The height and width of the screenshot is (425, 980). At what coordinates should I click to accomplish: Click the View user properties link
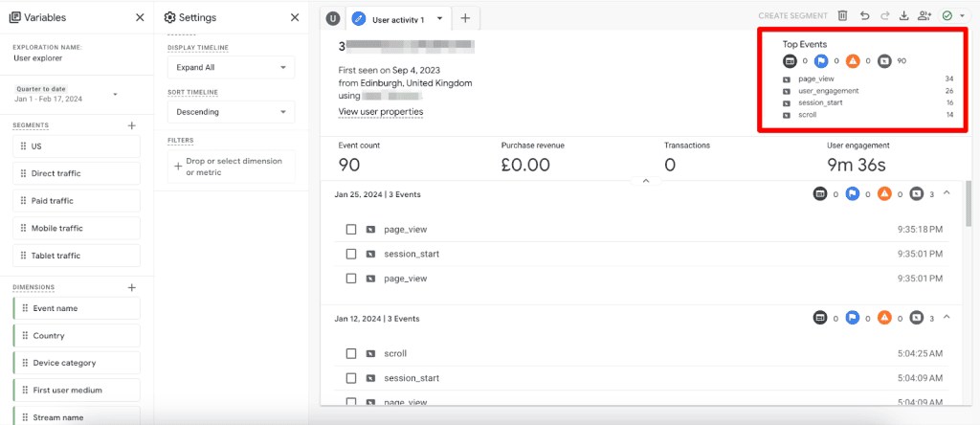[x=381, y=112]
